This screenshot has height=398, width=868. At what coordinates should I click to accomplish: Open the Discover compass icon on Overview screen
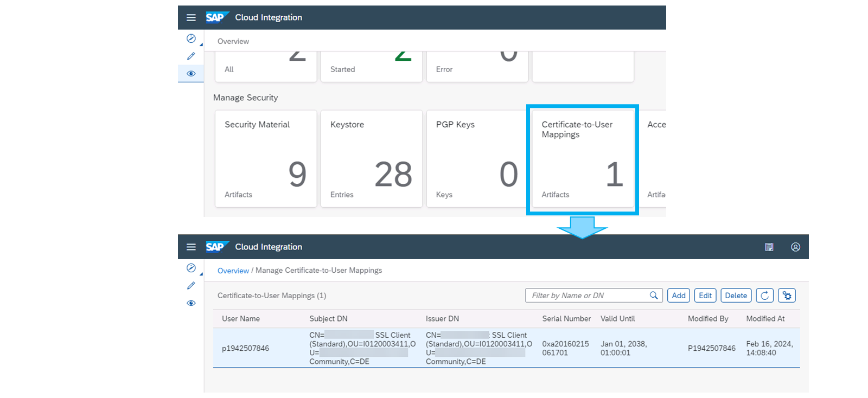[191, 38]
